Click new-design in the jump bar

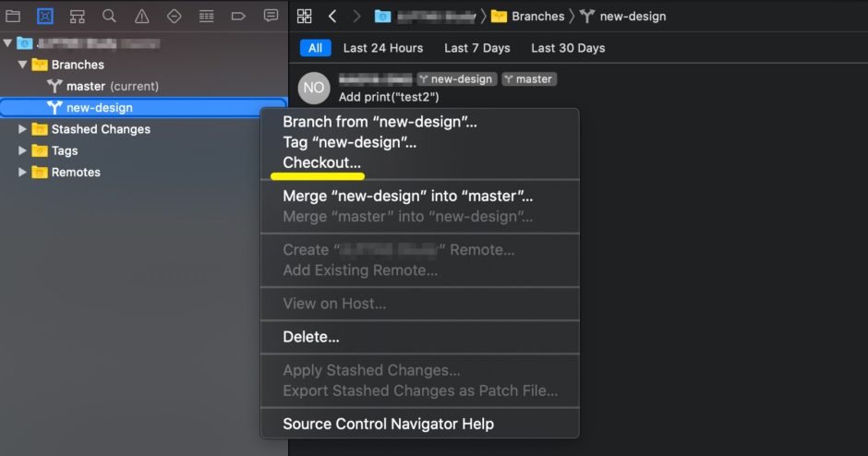pyautogui.click(x=622, y=16)
